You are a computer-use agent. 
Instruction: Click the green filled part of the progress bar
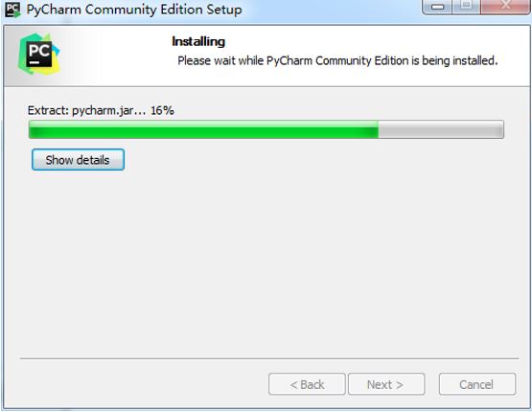(203, 129)
